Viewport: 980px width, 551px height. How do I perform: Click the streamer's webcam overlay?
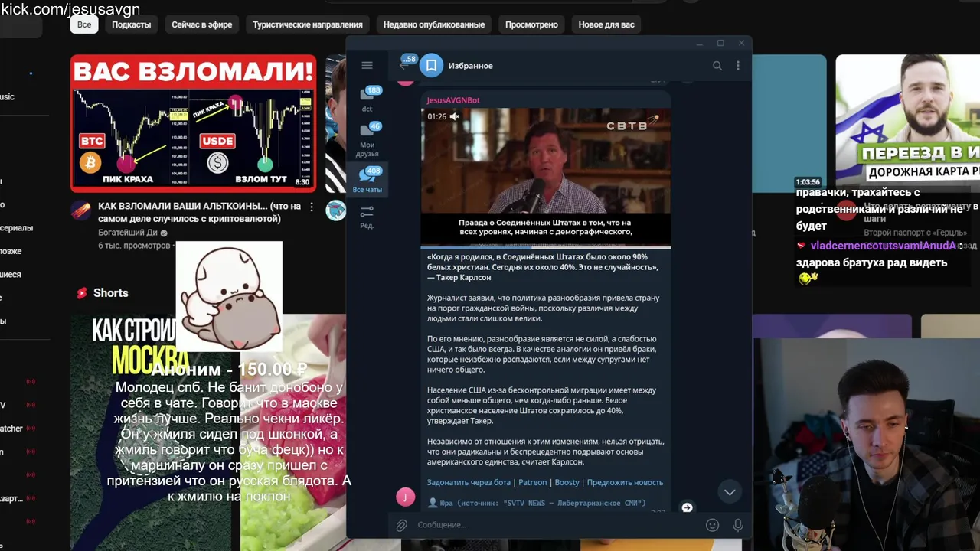pyautogui.click(x=867, y=444)
